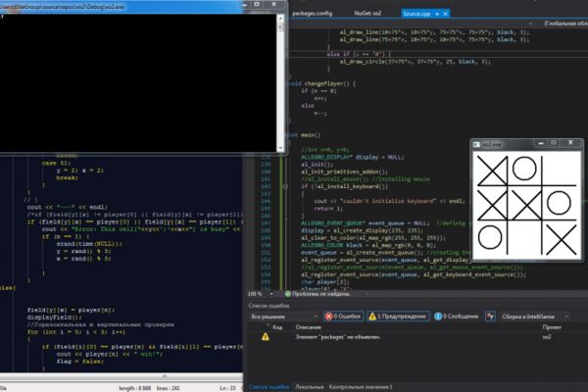588x392 pixels.
Task: Click the middle-right O cell of game board
Action: click(560, 203)
